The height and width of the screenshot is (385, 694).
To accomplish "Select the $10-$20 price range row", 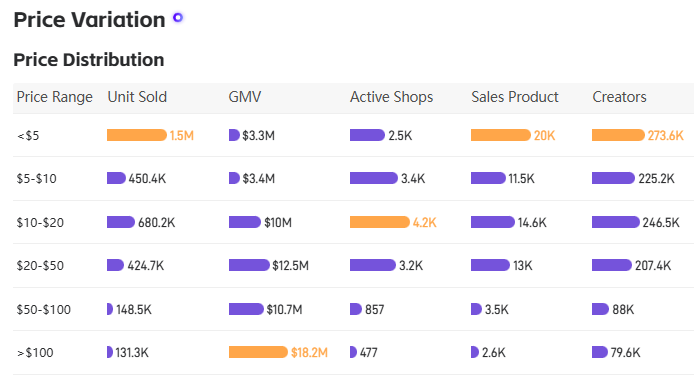I will pyautogui.click(x=353, y=222).
